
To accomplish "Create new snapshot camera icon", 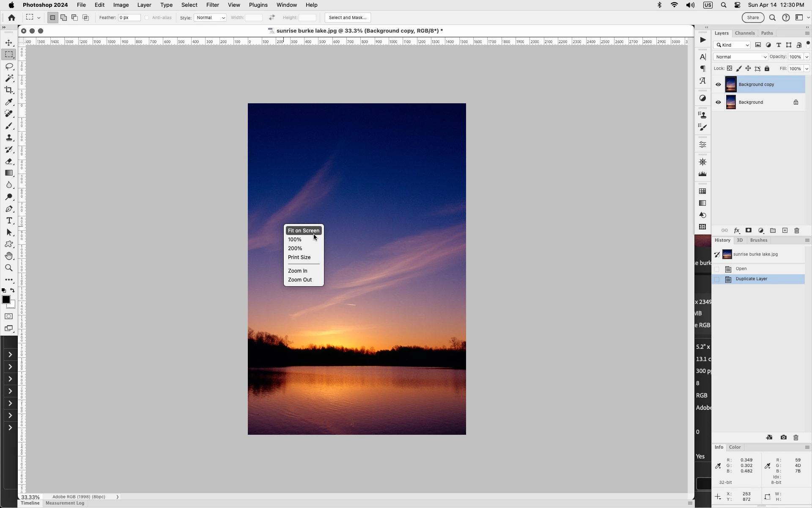I will tap(783, 437).
